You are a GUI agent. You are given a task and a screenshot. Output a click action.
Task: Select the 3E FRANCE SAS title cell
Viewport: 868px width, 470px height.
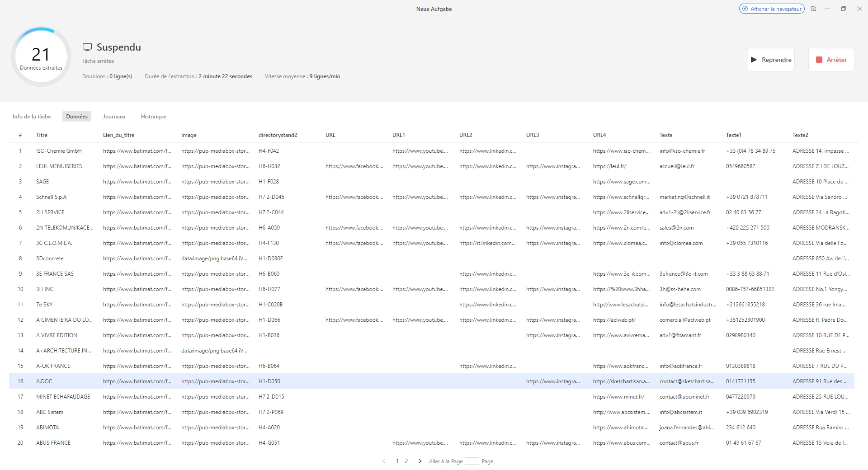pyautogui.click(x=55, y=274)
